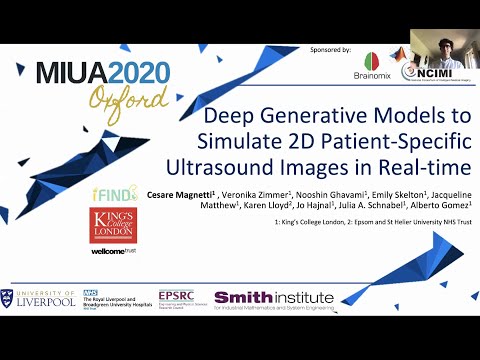Click the NHS Royal Liverpool hospitals logo
This screenshot has width=480, height=360.
(x=117, y=300)
